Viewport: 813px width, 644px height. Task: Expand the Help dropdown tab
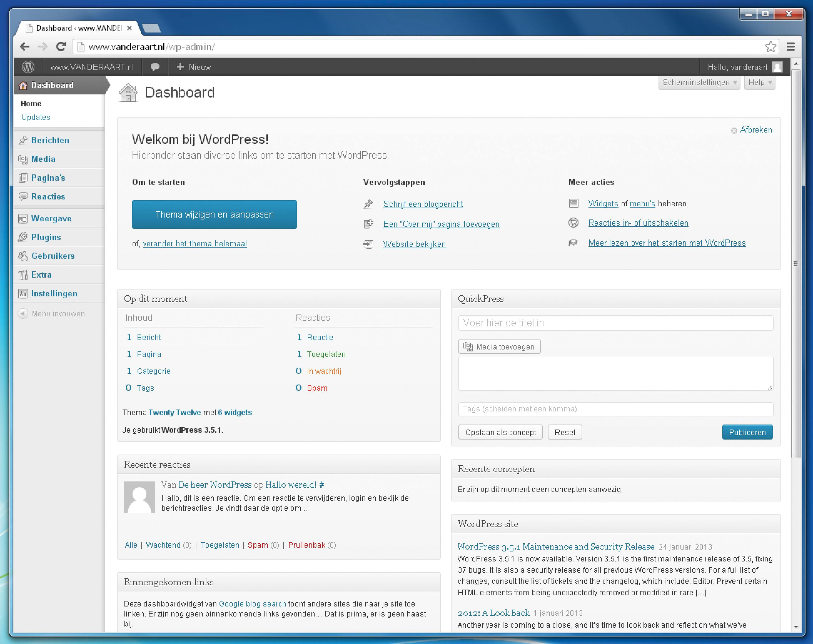click(760, 83)
